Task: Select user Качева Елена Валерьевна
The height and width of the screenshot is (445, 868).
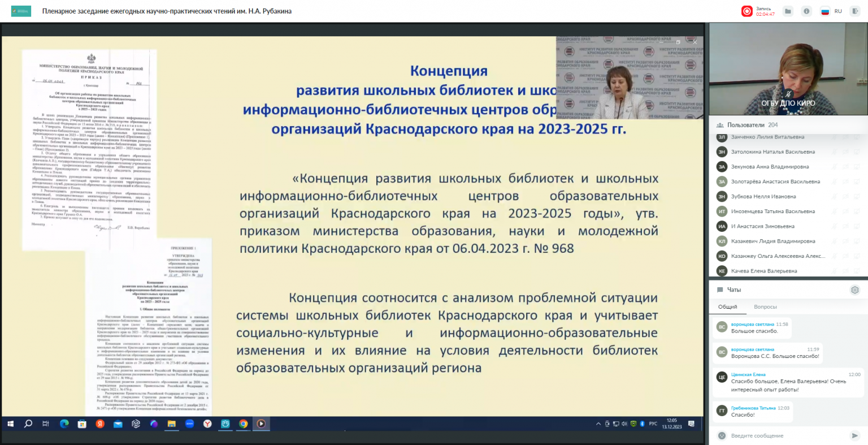Action: pos(764,271)
